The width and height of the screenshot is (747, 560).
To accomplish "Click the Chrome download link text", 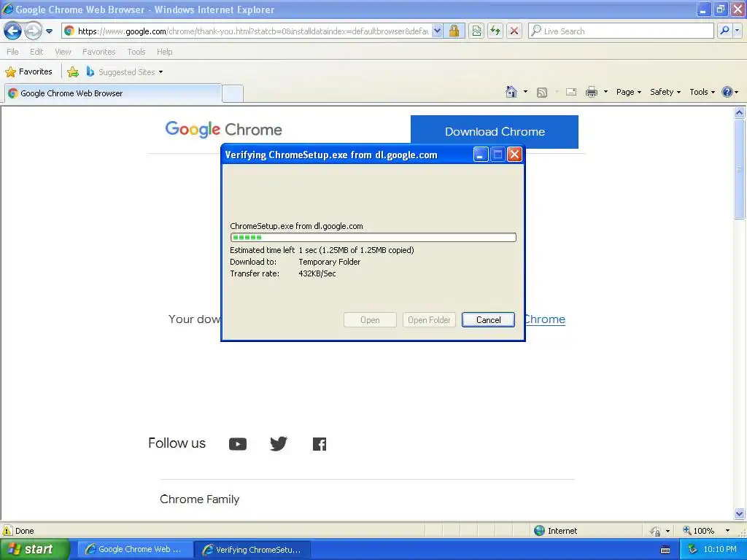I will [x=544, y=319].
